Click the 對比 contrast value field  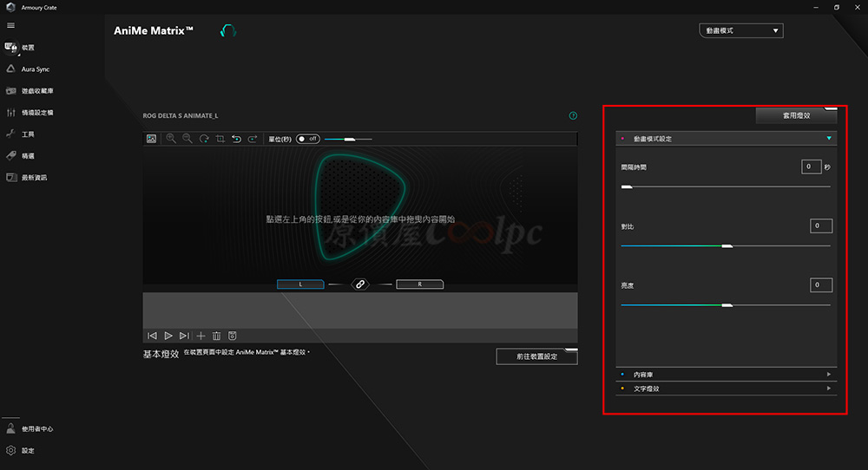(x=821, y=225)
